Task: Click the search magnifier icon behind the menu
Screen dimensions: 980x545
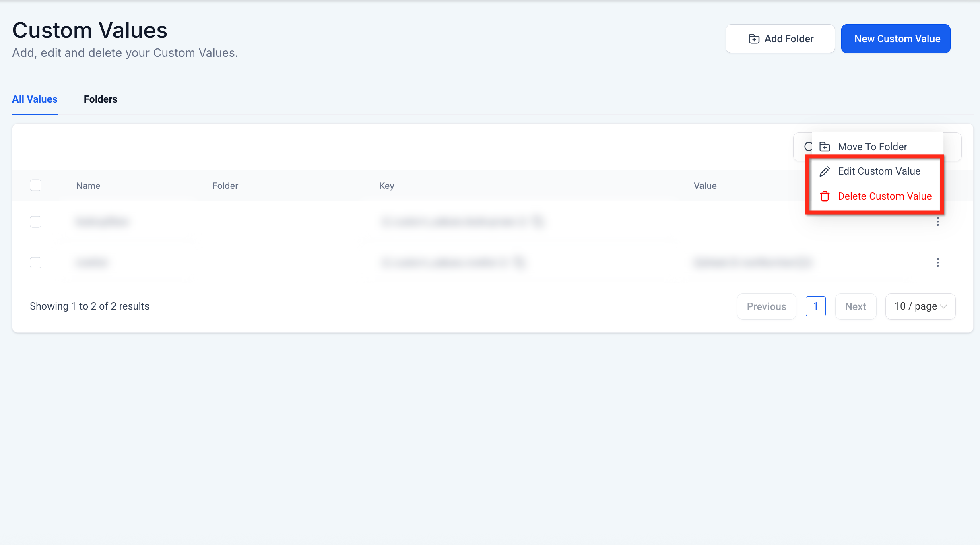Action: [x=807, y=147]
